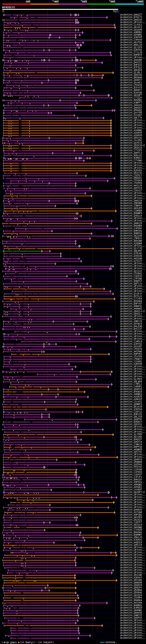Click the =100char. scale legend
146x644 pixels.
click(108, 642)
